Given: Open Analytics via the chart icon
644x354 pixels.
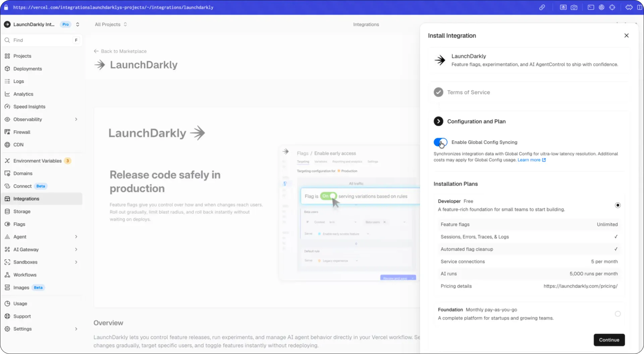Looking at the screenshot, I should 7,94.
